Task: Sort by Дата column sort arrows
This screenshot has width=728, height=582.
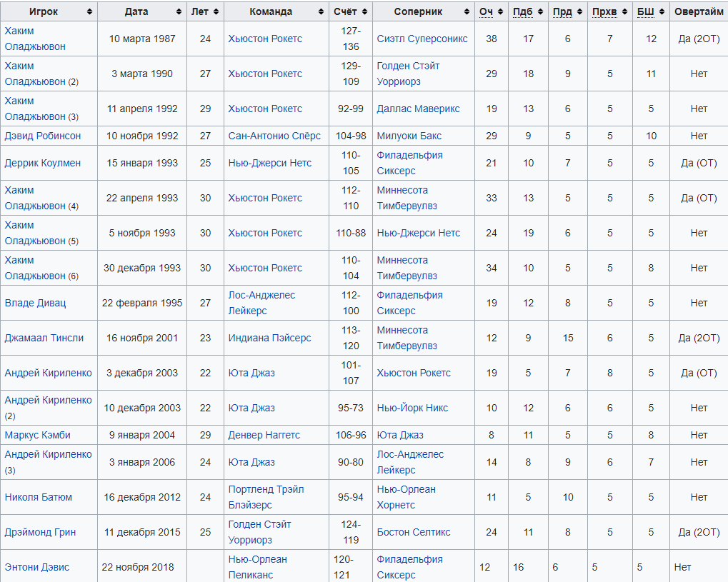Action: point(179,12)
